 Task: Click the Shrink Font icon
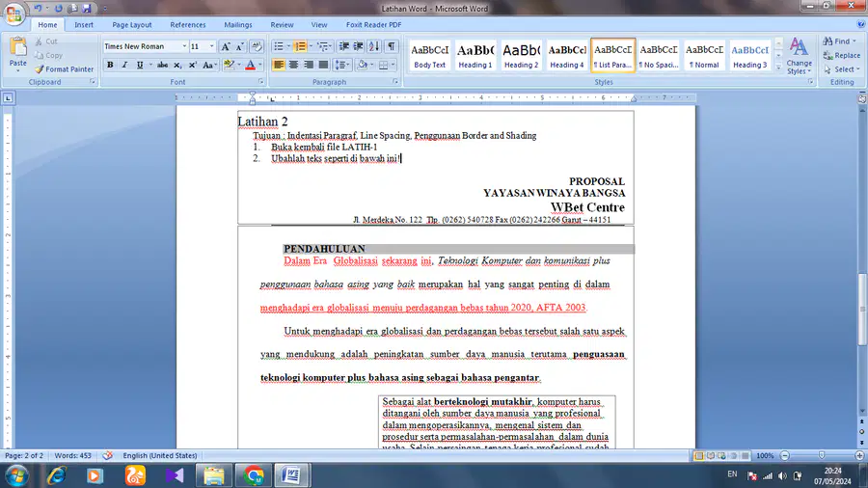pyautogui.click(x=240, y=46)
